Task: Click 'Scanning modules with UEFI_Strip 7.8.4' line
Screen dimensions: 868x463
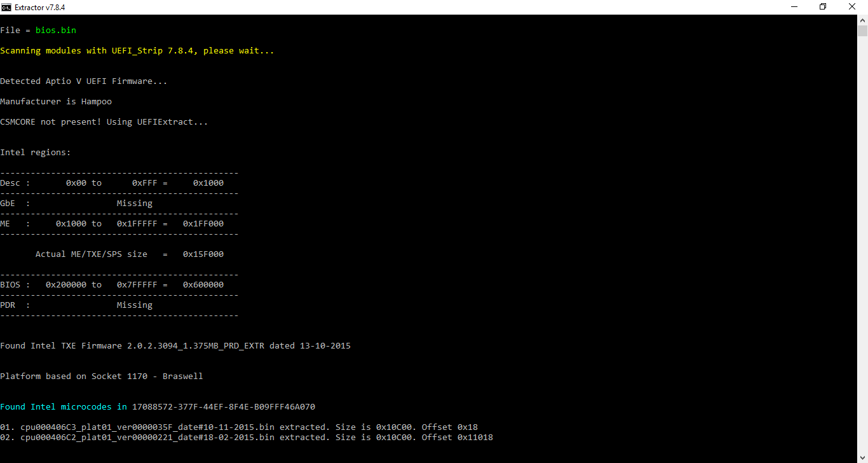Action: pyautogui.click(x=137, y=50)
